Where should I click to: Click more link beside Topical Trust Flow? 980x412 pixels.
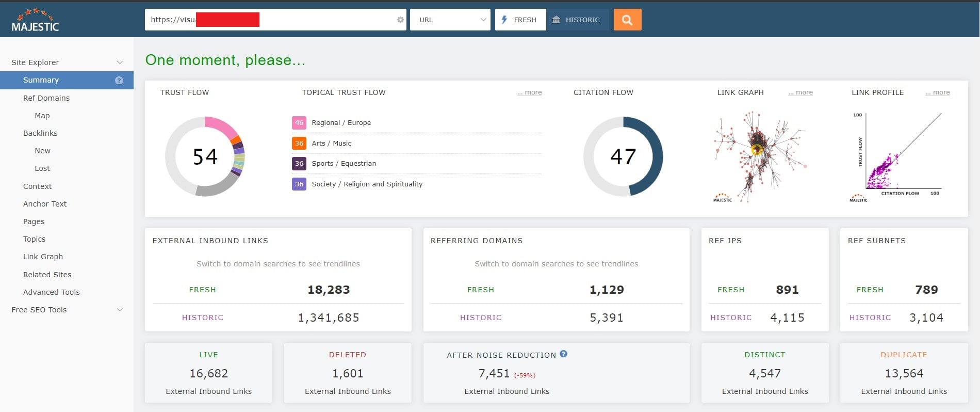(x=530, y=92)
